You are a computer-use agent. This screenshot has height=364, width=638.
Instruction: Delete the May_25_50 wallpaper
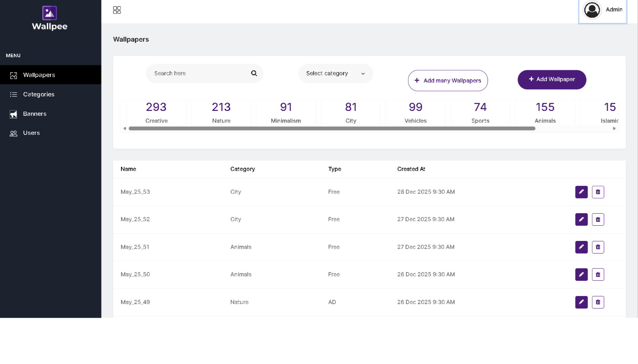(598, 274)
